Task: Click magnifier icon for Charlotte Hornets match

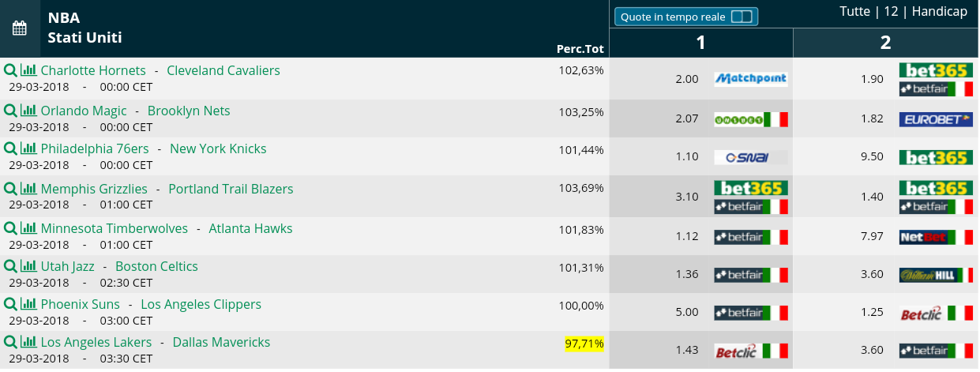Action: pyautogui.click(x=10, y=70)
